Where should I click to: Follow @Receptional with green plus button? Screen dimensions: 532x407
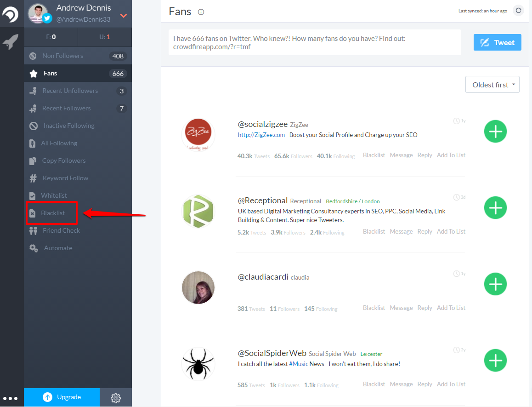click(x=495, y=207)
